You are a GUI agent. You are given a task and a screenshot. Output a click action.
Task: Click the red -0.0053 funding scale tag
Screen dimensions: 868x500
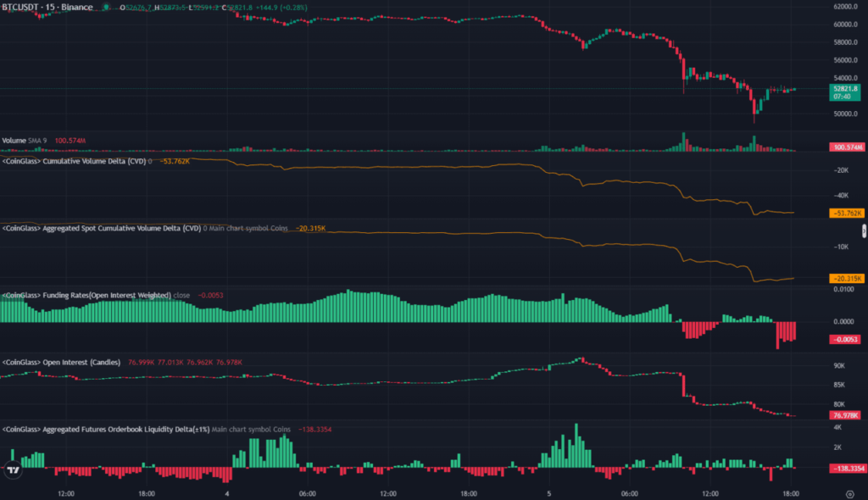coord(845,340)
